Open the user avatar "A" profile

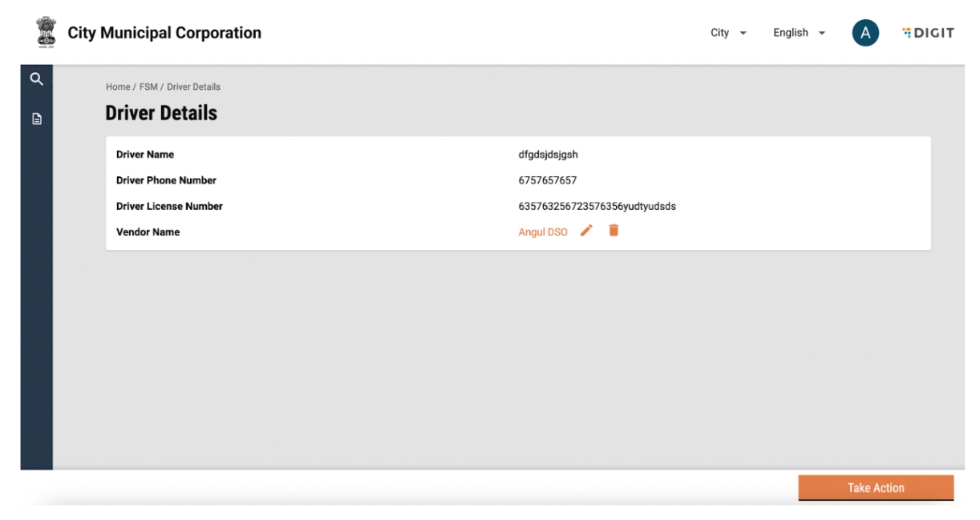(x=865, y=33)
